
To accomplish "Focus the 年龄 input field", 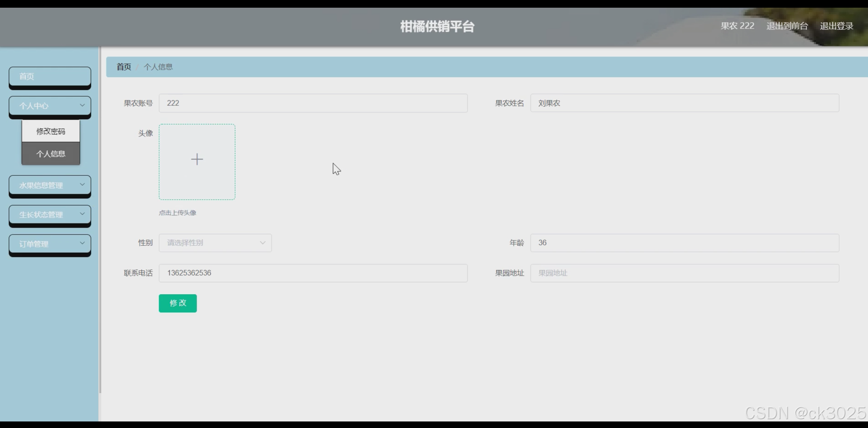I will coord(684,243).
